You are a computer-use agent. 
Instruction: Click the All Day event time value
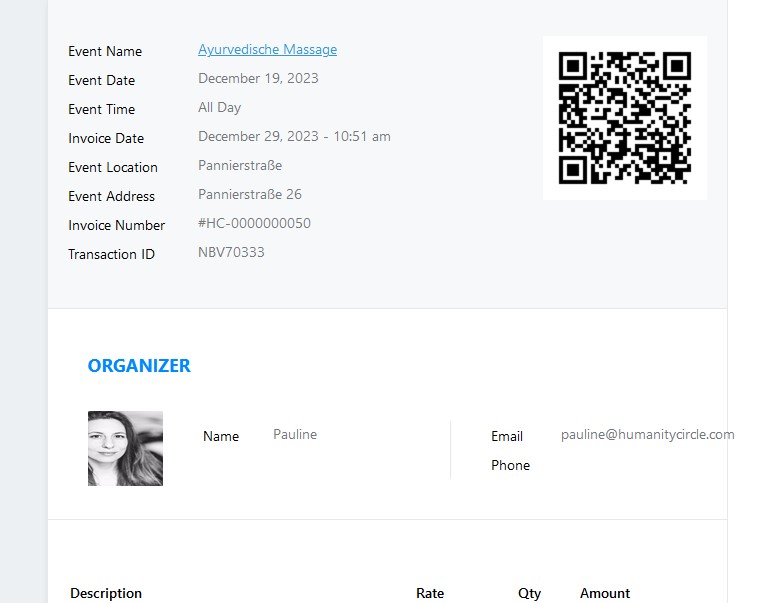tap(219, 108)
